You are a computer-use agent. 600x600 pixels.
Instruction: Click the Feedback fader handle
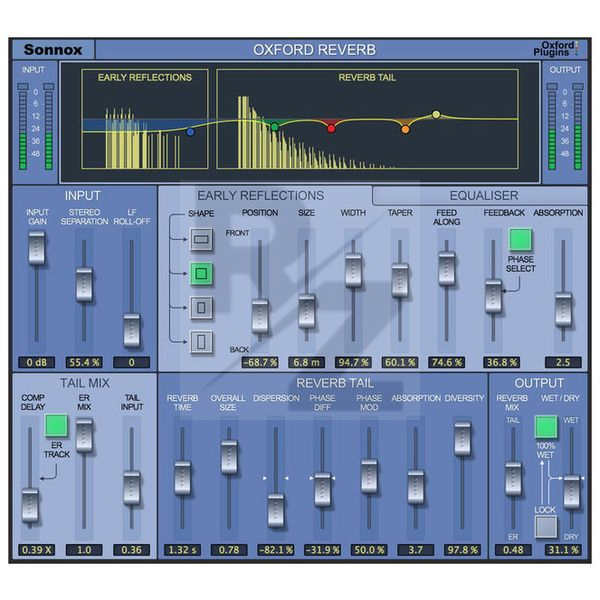(x=493, y=297)
